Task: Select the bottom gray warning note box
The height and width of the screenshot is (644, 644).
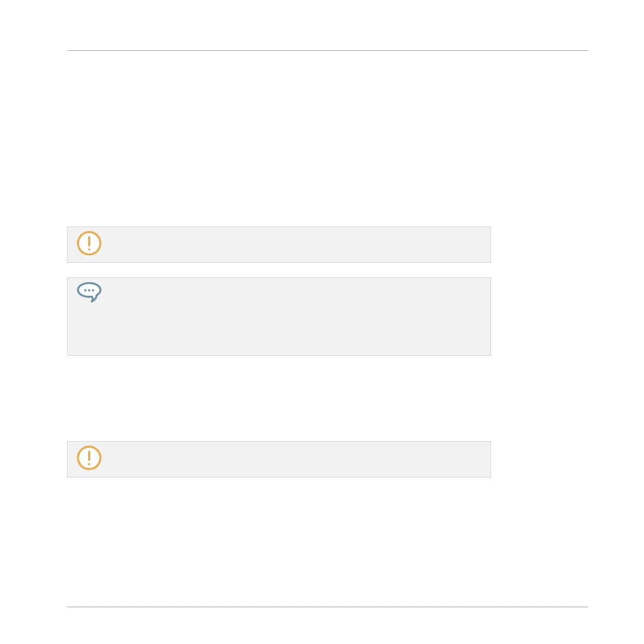Action: click(279, 459)
